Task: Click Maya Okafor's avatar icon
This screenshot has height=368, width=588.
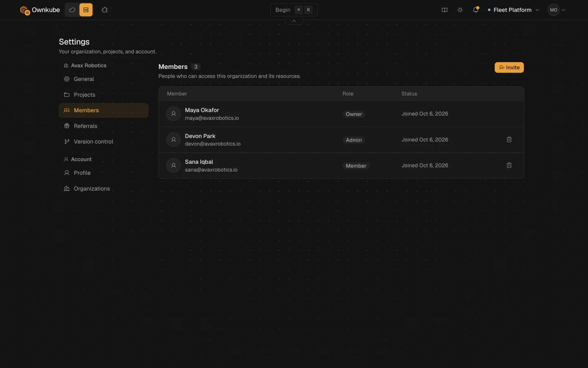Action: click(x=173, y=114)
